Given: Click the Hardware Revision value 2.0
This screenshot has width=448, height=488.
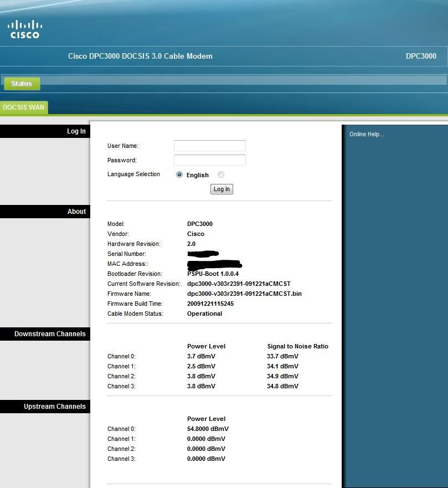Looking at the screenshot, I should [x=191, y=244].
